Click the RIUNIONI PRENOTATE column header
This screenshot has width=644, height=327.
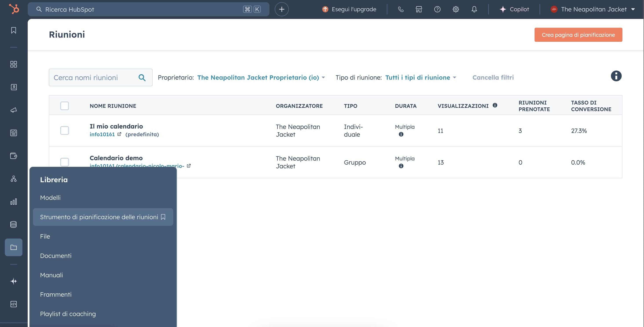[x=534, y=106]
